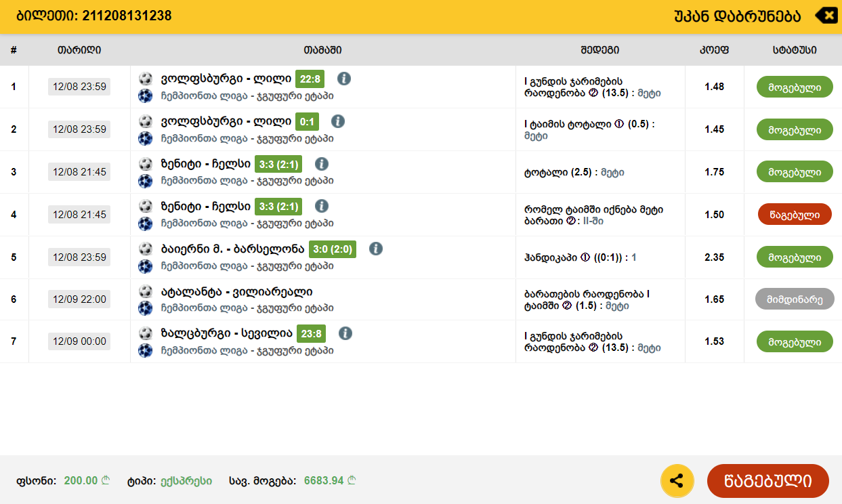The height and width of the screenshot is (504, 842).
Task: Click the უკან დაბრუნება back link
Action: tap(738, 16)
